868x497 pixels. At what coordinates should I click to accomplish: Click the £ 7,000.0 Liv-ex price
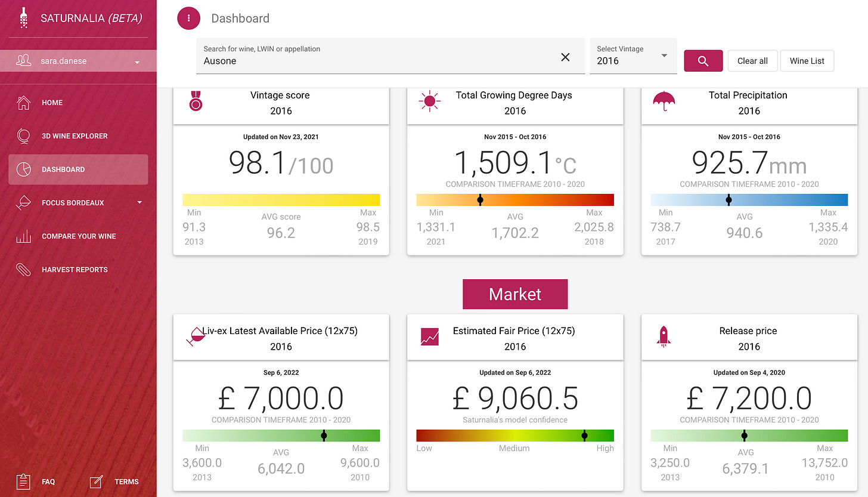pos(281,399)
